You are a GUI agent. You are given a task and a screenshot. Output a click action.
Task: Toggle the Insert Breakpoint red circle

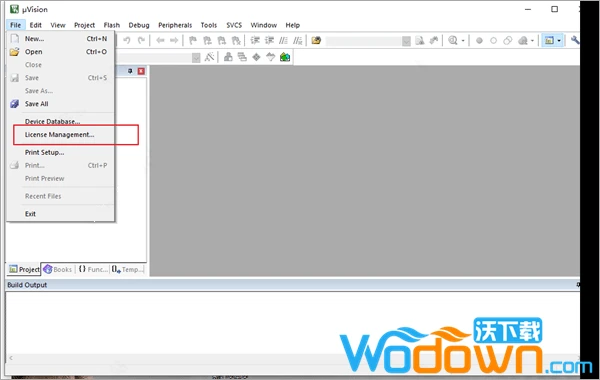(479, 41)
